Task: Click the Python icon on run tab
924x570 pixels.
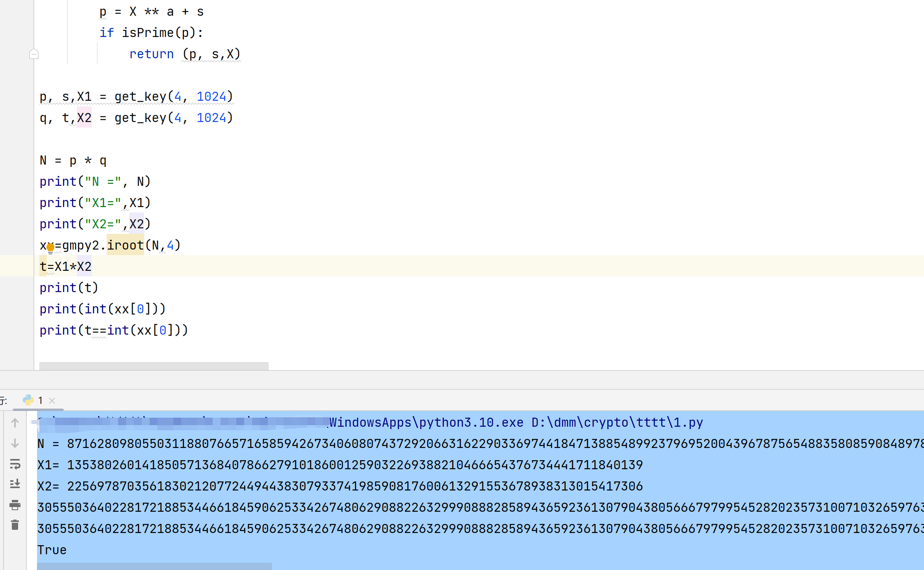Action: pyautogui.click(x=28, y=400)
